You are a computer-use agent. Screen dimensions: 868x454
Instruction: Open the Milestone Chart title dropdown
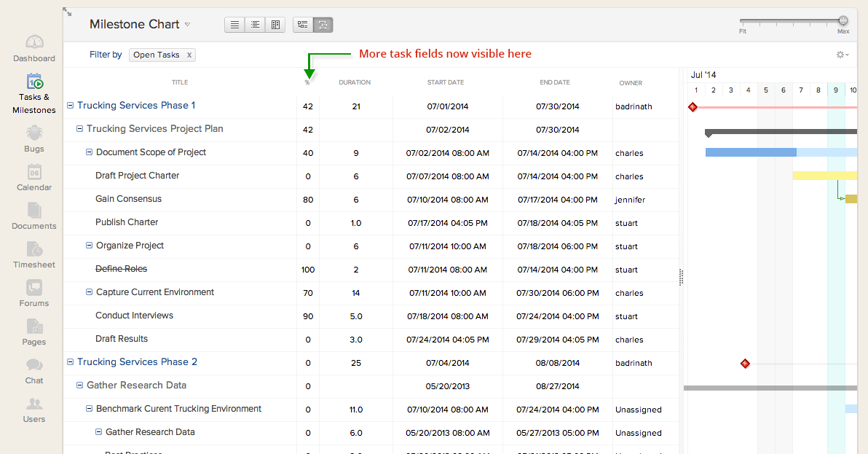click(x=187, y=25)
